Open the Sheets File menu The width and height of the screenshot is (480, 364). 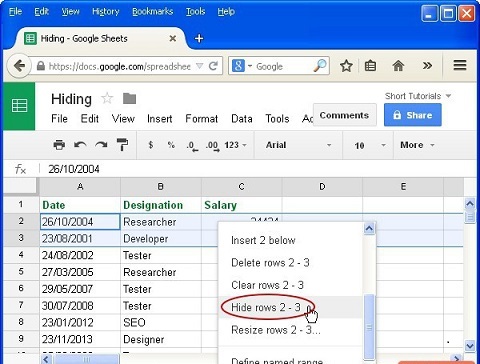pos(59,119)
